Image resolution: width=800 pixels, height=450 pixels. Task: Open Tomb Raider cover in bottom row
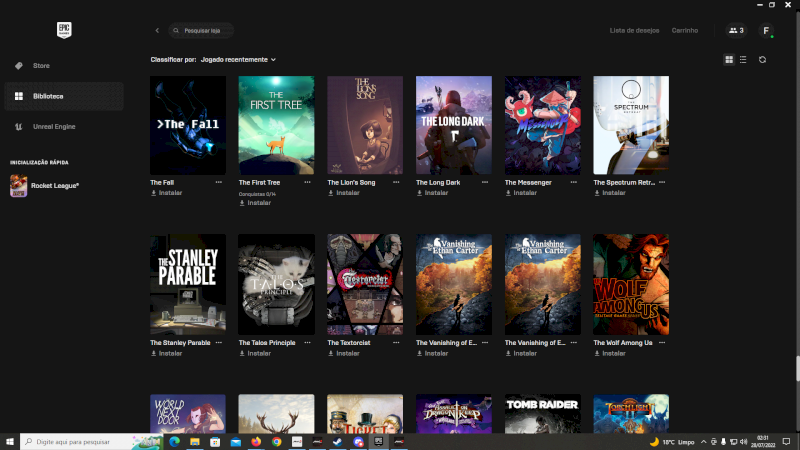pos(542,413)
